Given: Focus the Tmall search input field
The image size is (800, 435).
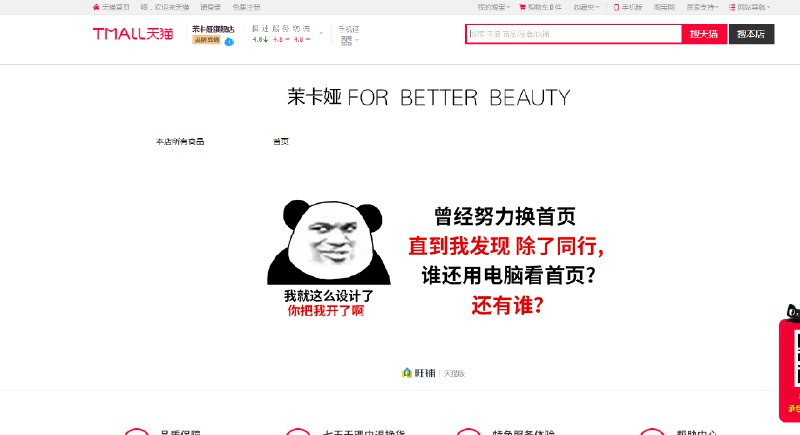Looking at the screenshot, I should (x=573, y=34).
